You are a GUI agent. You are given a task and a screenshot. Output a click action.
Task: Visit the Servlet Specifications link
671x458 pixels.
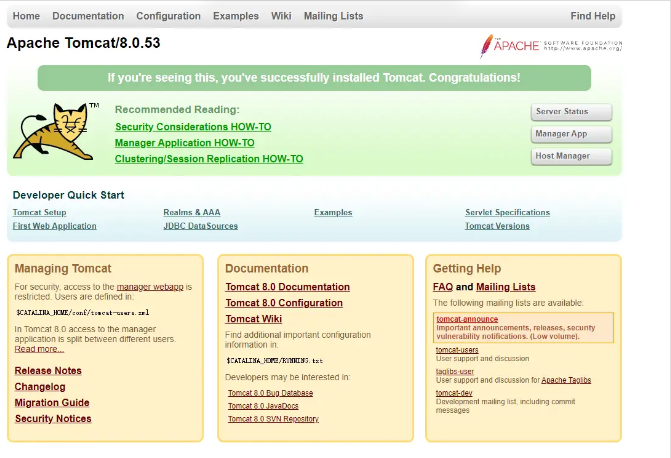(x=507, y=212)
